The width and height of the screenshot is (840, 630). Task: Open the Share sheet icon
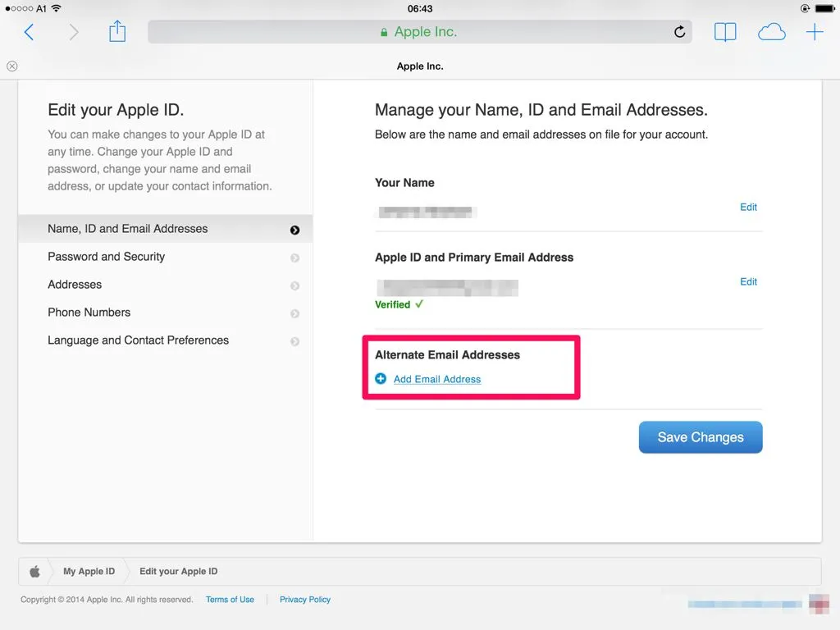click(x=117, y=31)
